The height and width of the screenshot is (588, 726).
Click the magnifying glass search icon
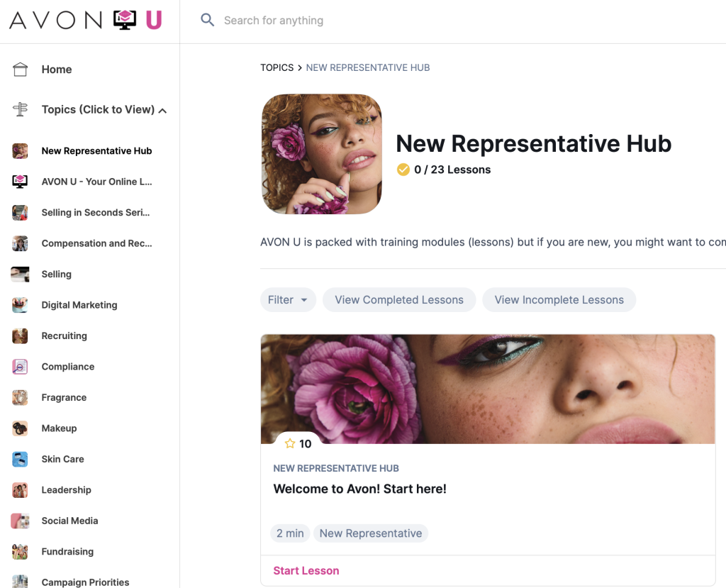[x=207, y=20]
